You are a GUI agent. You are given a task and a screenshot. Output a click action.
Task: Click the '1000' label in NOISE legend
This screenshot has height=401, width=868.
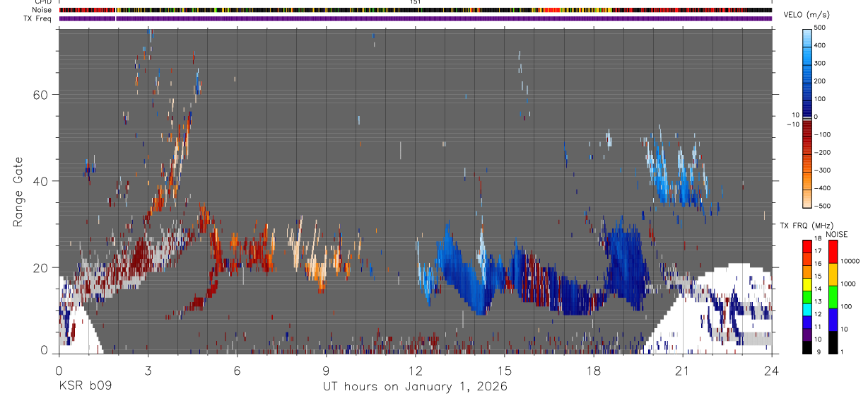(848, 284)
